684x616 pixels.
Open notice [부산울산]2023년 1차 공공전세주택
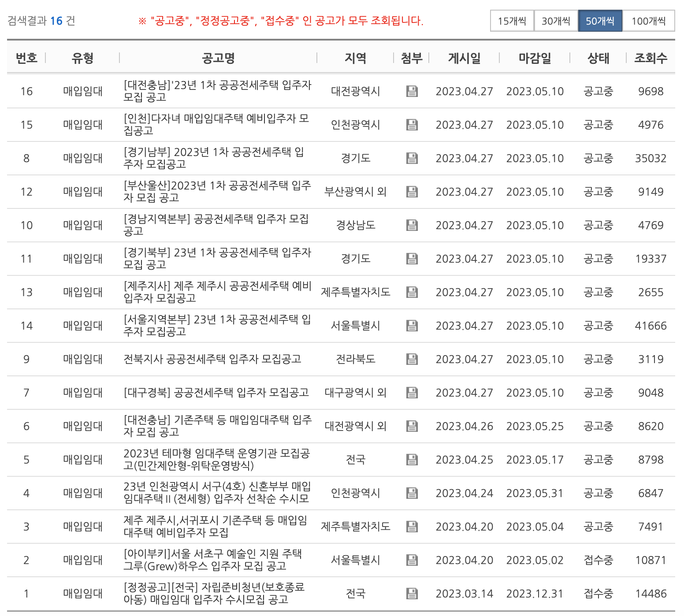[217, 192]
